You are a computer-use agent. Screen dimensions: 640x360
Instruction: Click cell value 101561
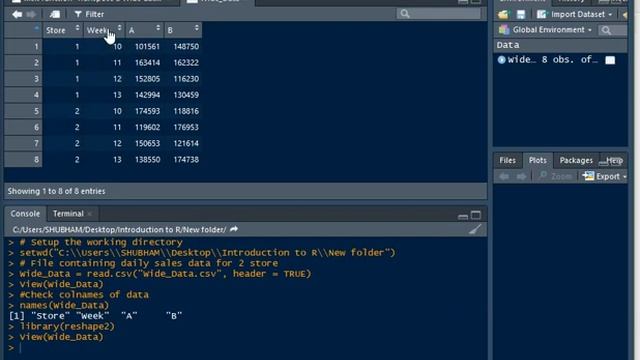[147, 47]
